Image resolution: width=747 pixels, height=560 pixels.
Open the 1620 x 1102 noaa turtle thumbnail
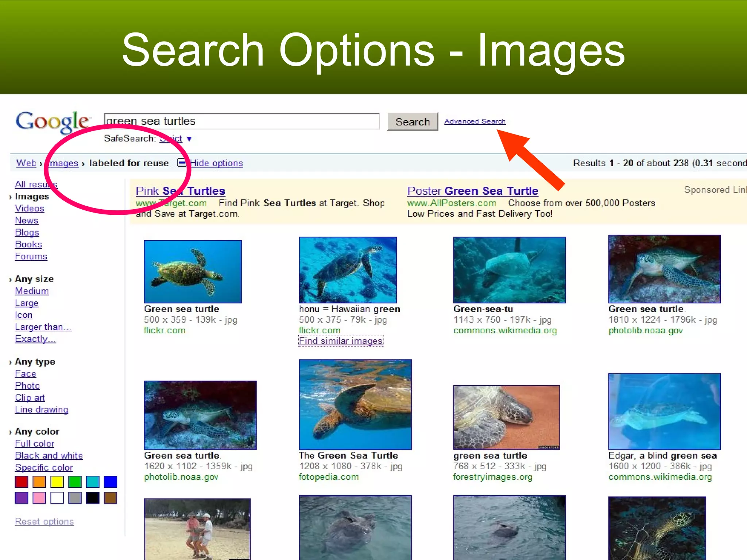[x=200, y=415]
